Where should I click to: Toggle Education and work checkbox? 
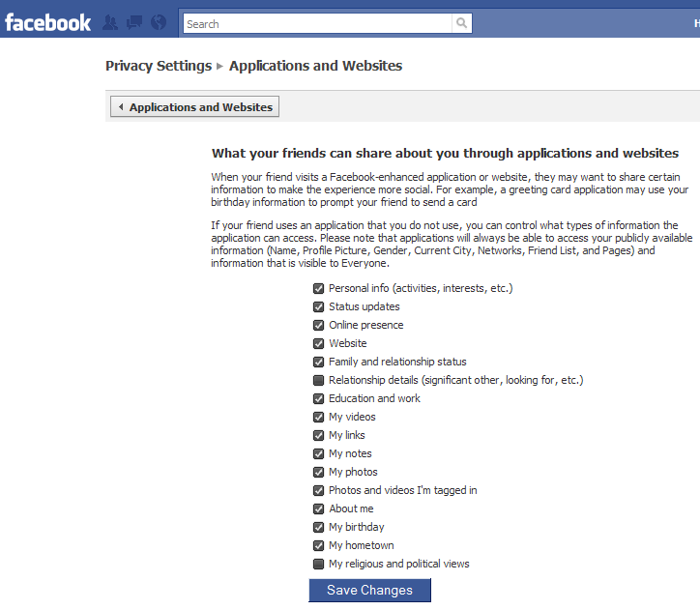pos(318,398)
